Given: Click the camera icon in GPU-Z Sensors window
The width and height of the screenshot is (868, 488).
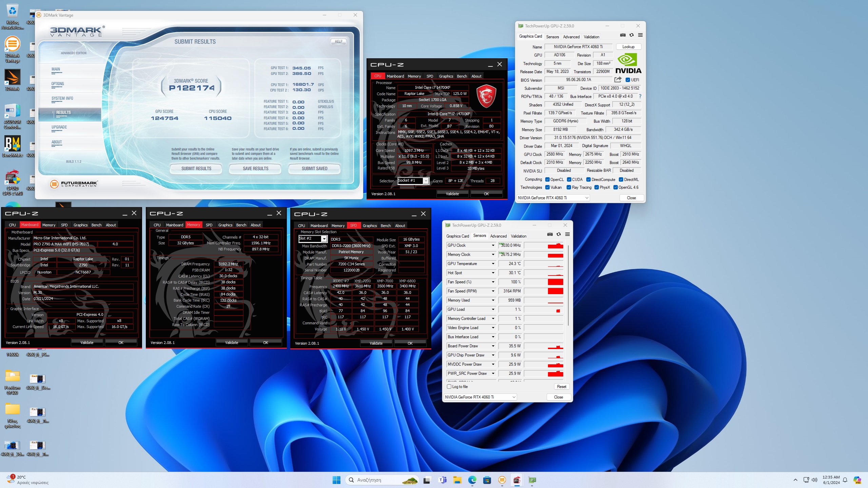Looking at the screenshot, I should point(550,235).
